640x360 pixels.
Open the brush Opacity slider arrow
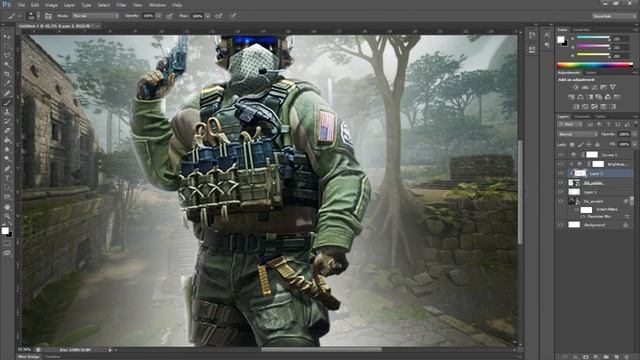point(158,16)
